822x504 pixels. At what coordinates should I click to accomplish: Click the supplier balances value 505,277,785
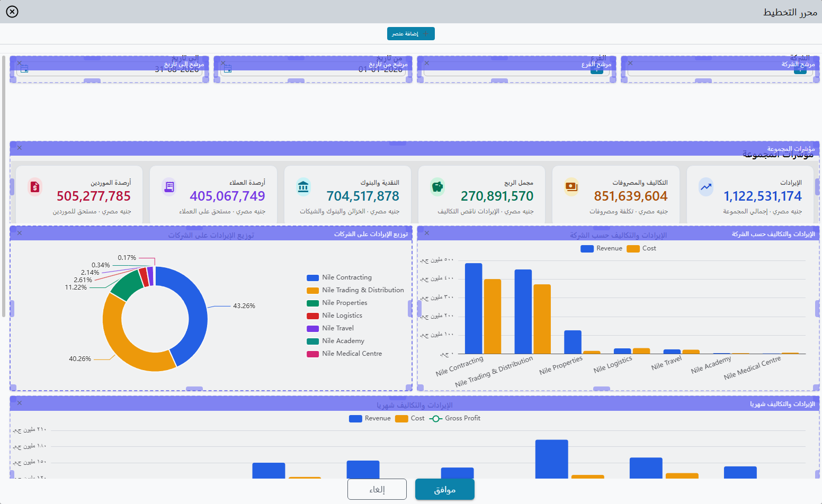coord(94,196)
